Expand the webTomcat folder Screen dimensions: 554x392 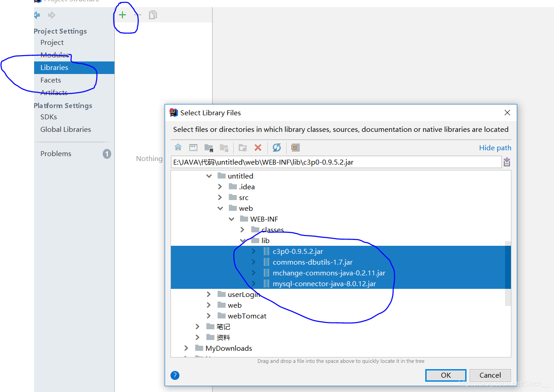click(x=209, y=316)
